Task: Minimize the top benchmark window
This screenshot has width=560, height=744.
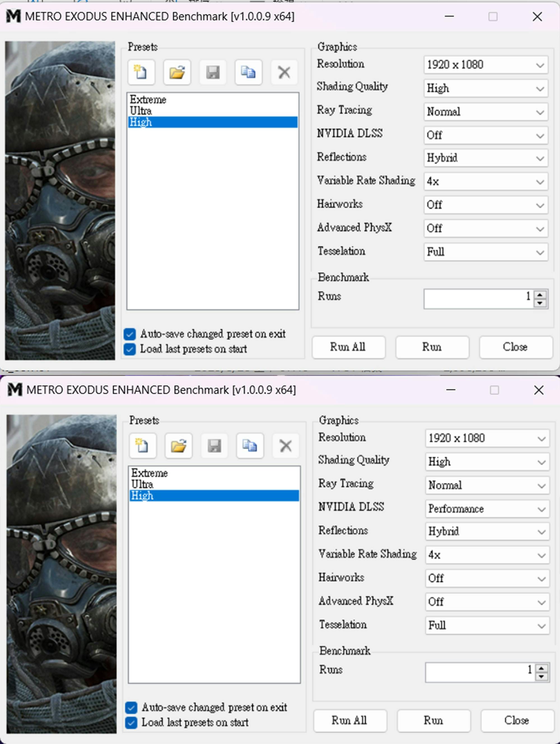Action: (x=449, y=16)
